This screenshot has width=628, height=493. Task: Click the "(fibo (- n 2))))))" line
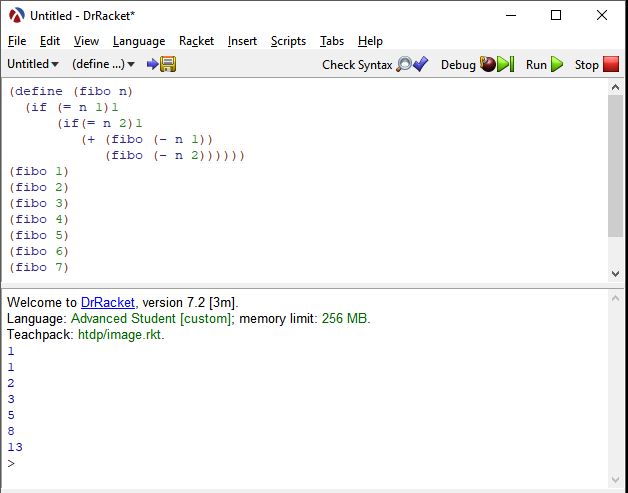[x=175, y=155]
